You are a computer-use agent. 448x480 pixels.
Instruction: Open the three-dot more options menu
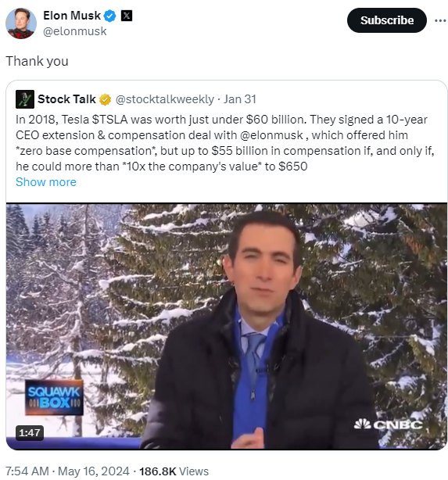pyautogui.click(x=440, y=20)
